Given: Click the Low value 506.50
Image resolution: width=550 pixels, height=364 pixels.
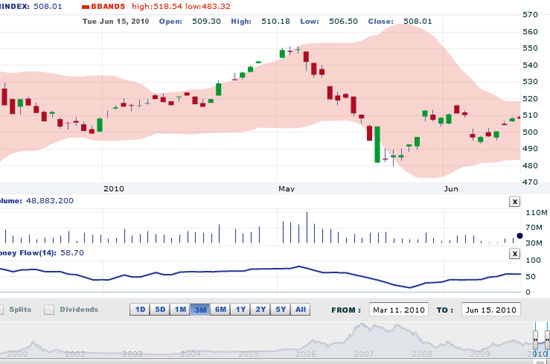Looking at the screenshot, I should click(343, 21).
